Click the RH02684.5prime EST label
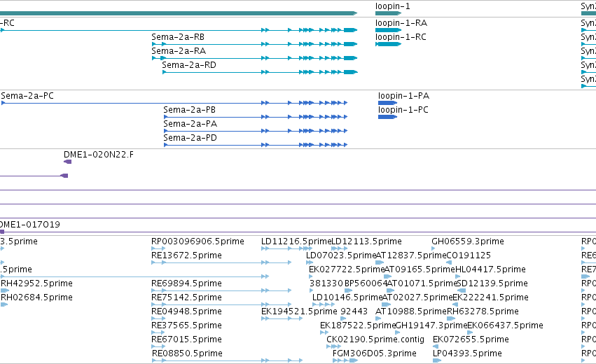Image resolution: width=596 pixels, height=364 pixels. pyautogui.click(x=36, y=297)
